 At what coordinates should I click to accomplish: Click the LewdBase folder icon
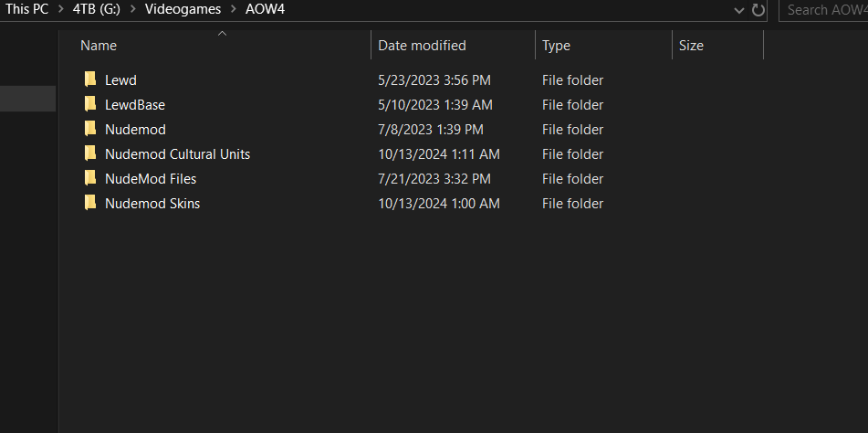pos(90,104)
